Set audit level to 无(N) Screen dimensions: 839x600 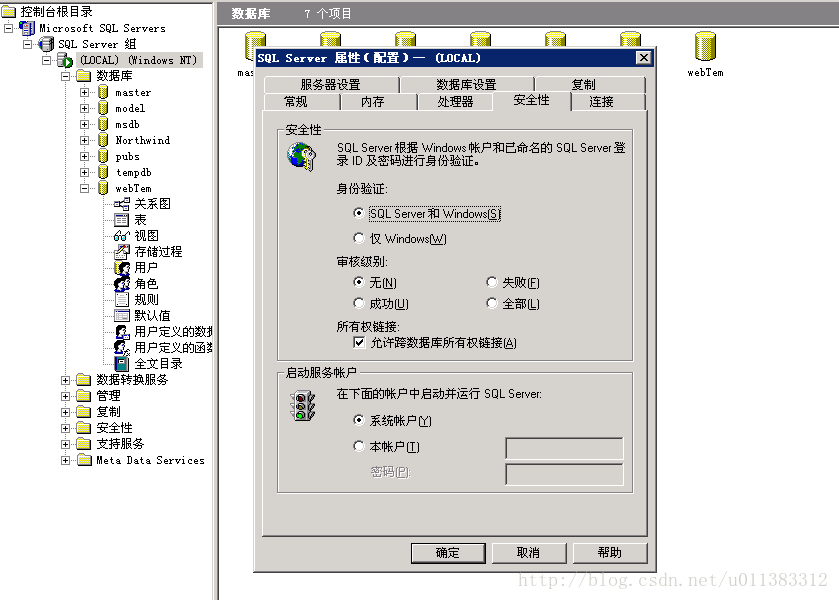359,282
